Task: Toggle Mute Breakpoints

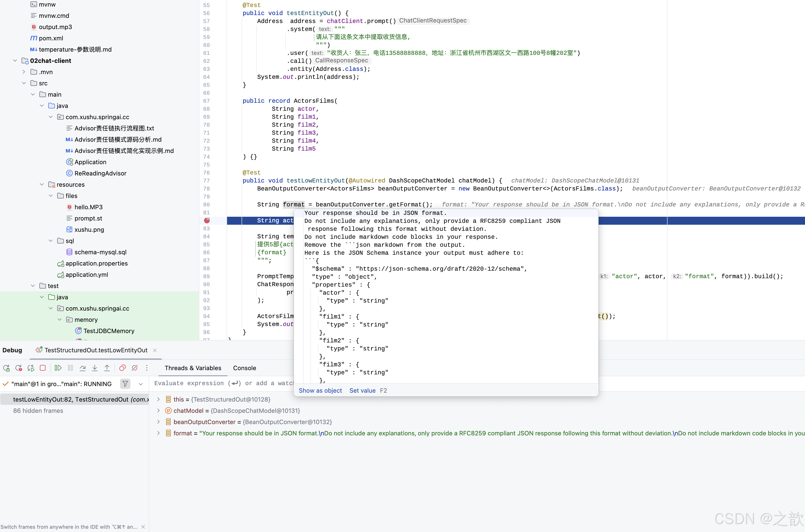Action: (x=135, y=368)
